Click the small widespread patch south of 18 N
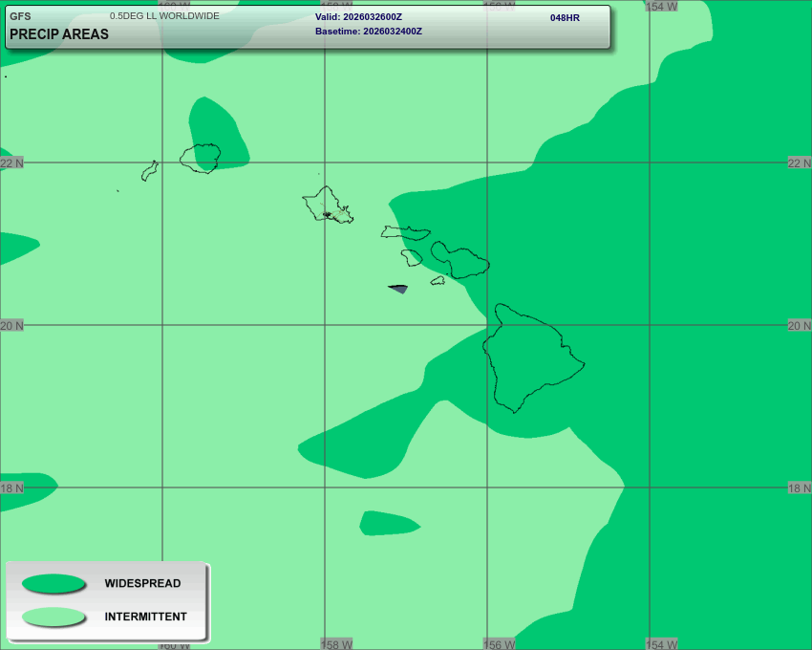Image resolution: width=812 pixels, height=650 pixels. tap(387, 523)
